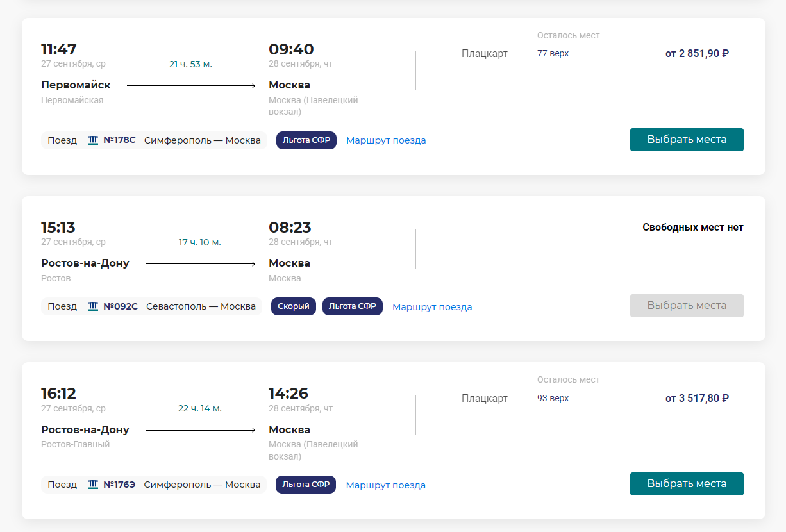This screenshot has height=532, width=786.
Task: Click the price from 2 851,90 ₽
Action: 697,54
